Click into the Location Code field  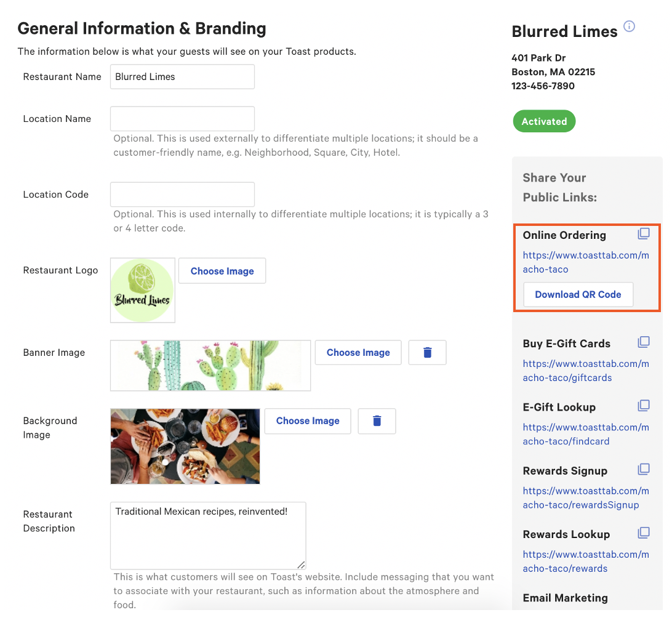click(182, 194)
